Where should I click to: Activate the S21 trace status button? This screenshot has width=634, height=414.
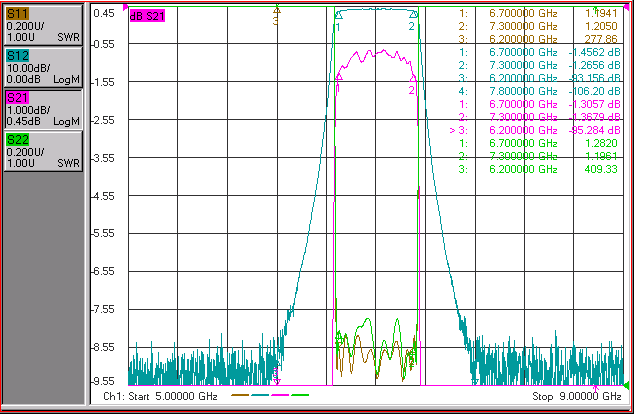pos(44,109)
